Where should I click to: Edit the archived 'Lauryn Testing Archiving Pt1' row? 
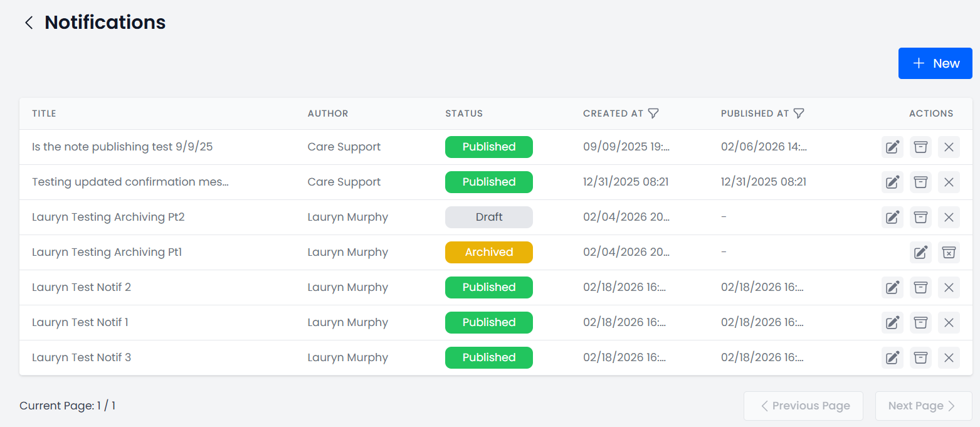(x=920, y=252)
